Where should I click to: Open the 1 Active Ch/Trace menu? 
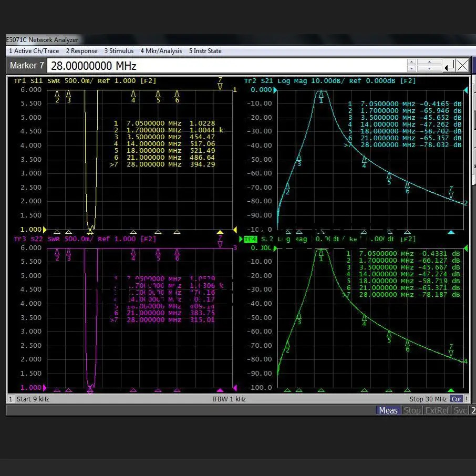(x=34, y=51)
